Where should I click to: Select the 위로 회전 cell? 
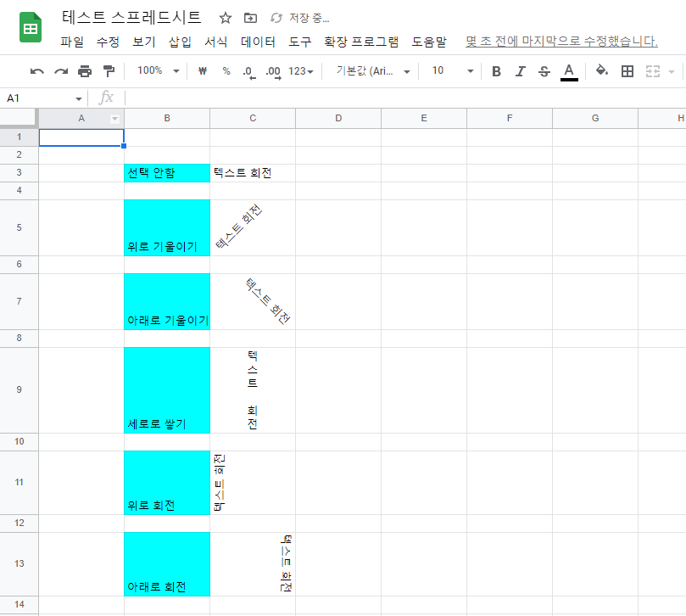pos(167,483)
